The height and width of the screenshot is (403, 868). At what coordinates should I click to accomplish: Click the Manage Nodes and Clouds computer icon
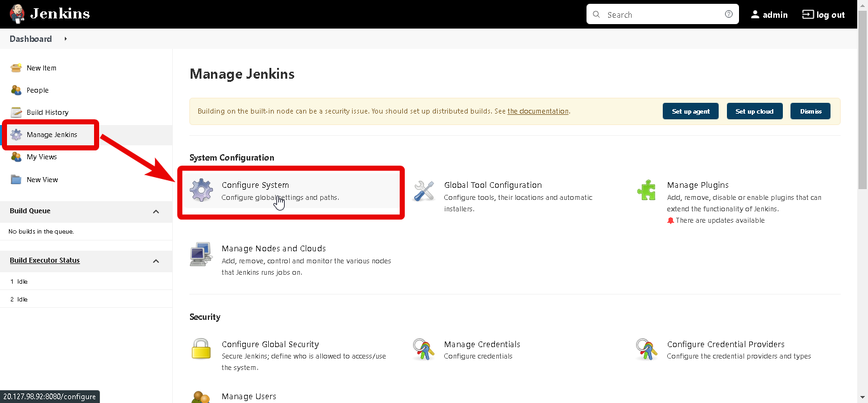point(201,254)
